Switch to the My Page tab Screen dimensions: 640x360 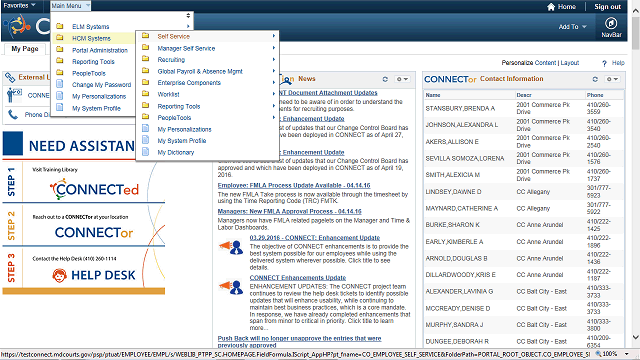tap(25, 49)
